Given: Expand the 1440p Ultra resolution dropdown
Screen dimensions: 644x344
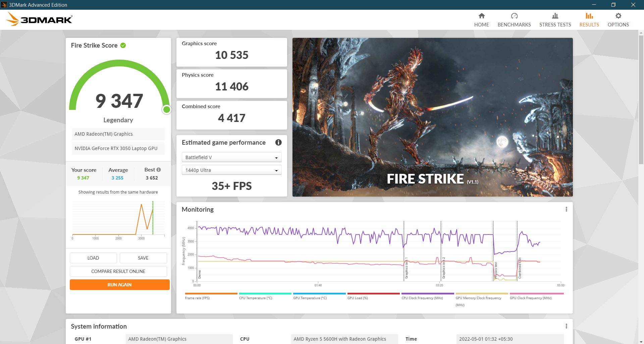Looking at the screenshot, I should coord(231,170).
